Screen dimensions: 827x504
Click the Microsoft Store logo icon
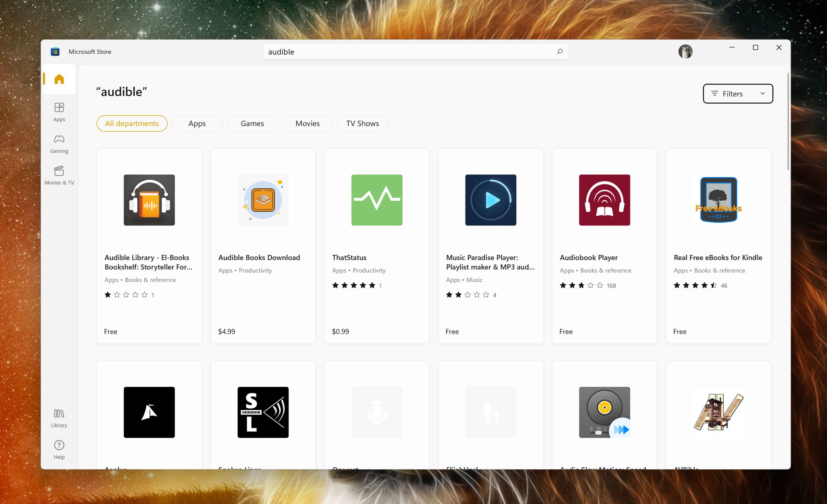(55, 52)
